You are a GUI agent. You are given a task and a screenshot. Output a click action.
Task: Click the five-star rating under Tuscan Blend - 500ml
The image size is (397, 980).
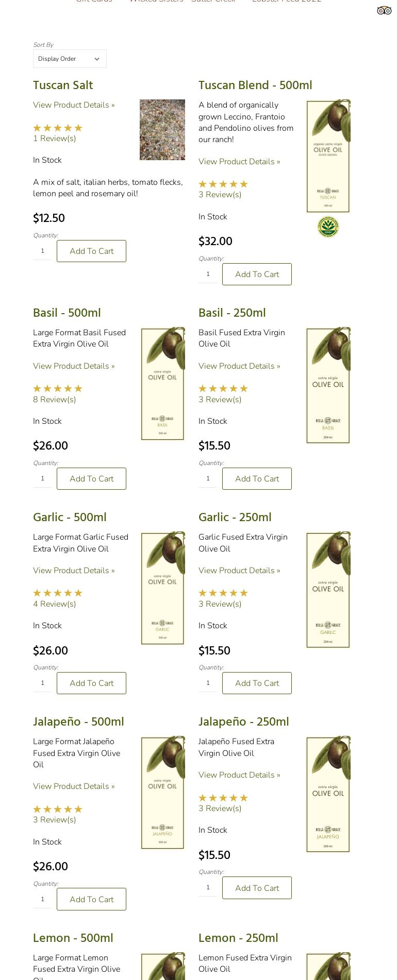coord(223,184)
